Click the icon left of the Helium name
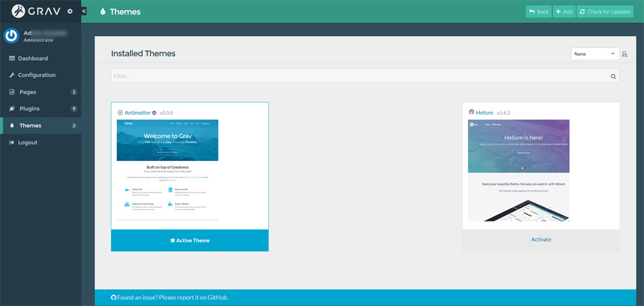 [472, 112]
